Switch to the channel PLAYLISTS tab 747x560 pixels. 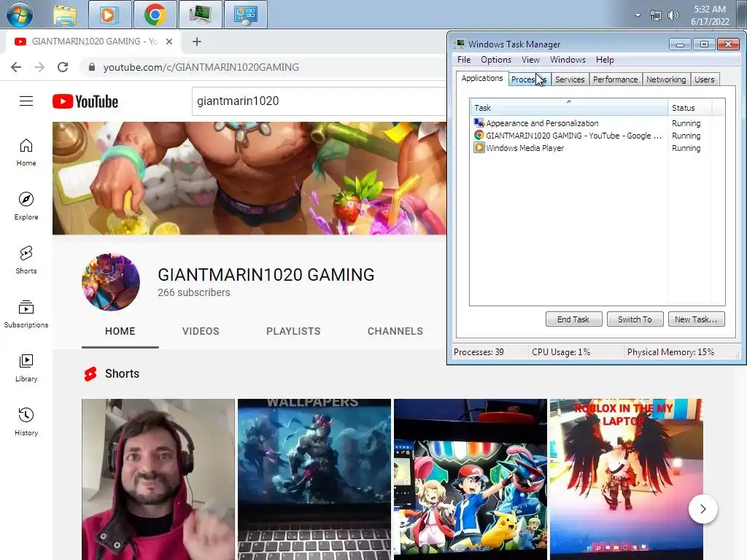pos(293,331)
